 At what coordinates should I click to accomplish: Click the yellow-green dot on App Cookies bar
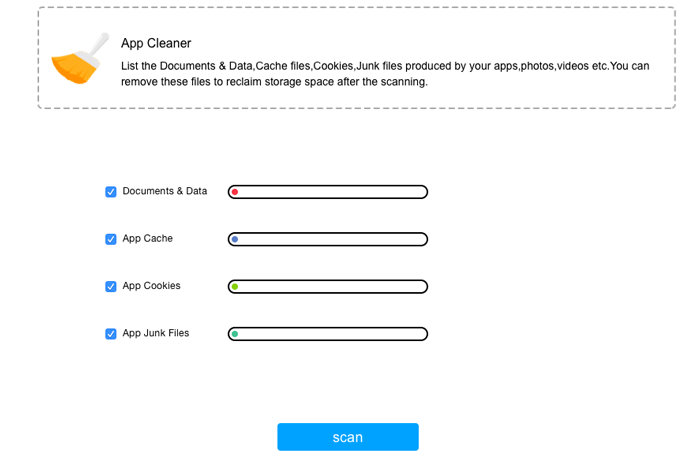tap(234, 287)
